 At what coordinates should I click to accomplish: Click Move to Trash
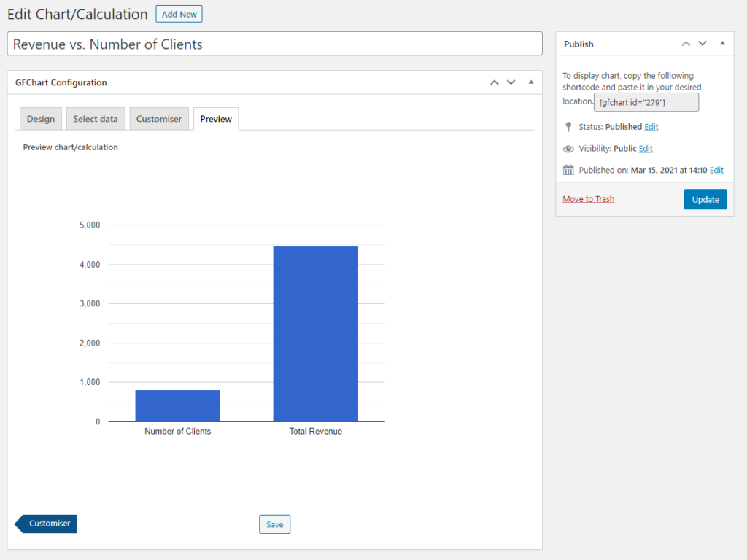click(x=588, y=198)
